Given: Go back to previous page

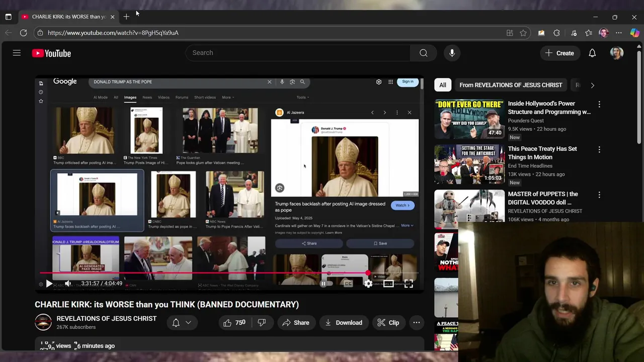Looking at the screenshot, I should click(9, 33).
